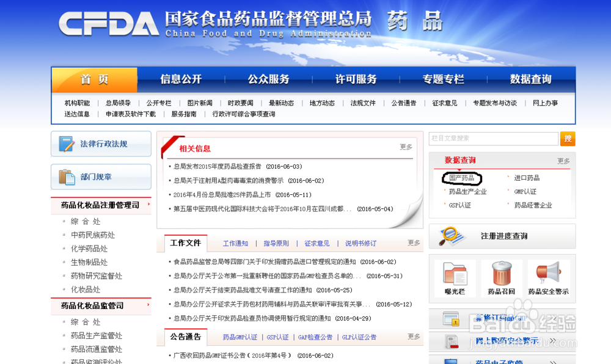Click 更多 beside 公告通告 tabs

click(x=414, y=337)
